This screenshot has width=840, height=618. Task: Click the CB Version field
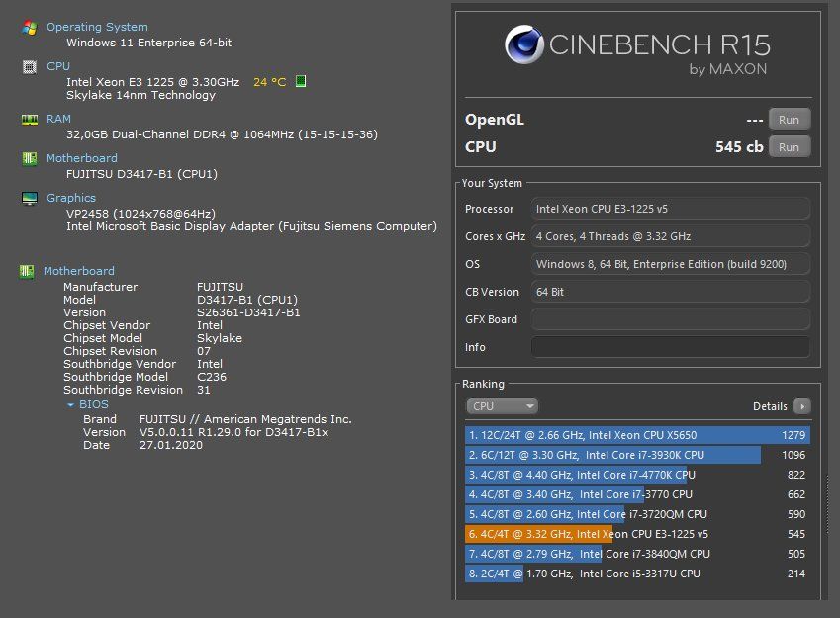[x=670, y=292]
